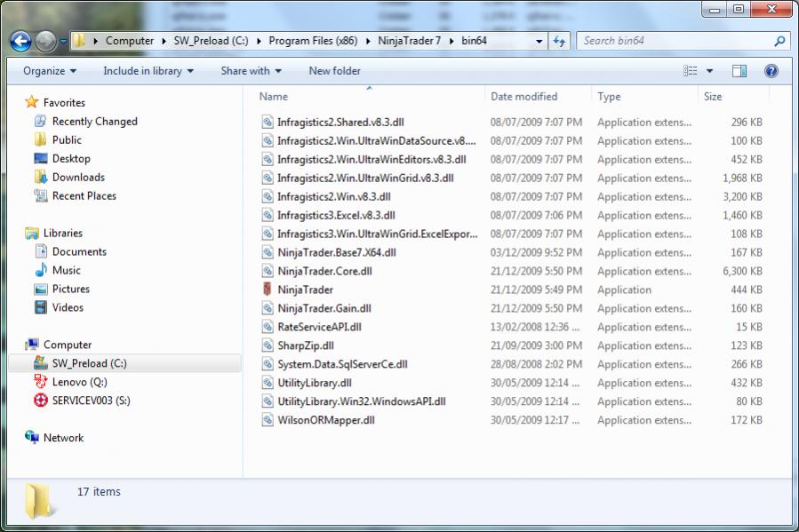Select the Infragistics2.Shared.v8.3.dll file icon
Image resolution: width=799 pixels, height=532 pixels.
267,122
